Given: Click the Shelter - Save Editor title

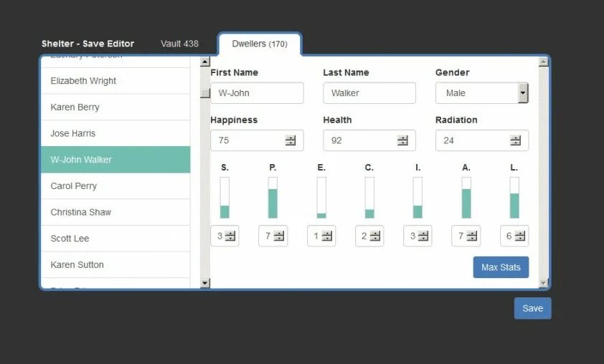Looking at the screenshot, I should point(88,44).
